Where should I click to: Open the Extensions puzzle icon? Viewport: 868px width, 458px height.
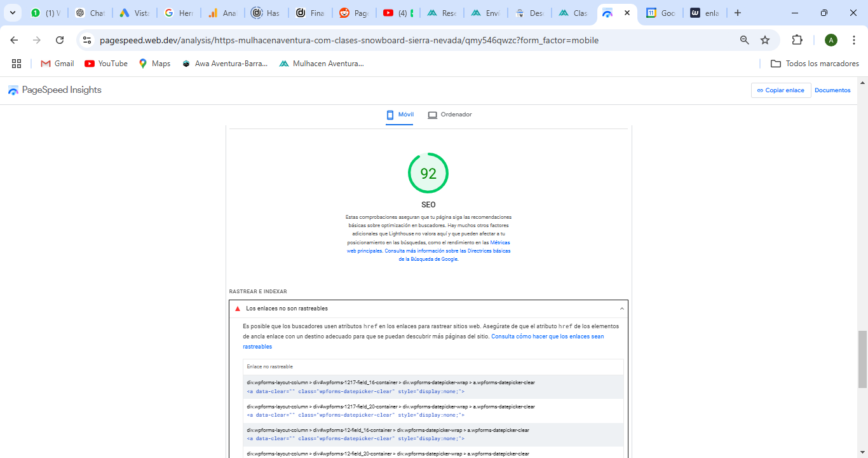797,40
